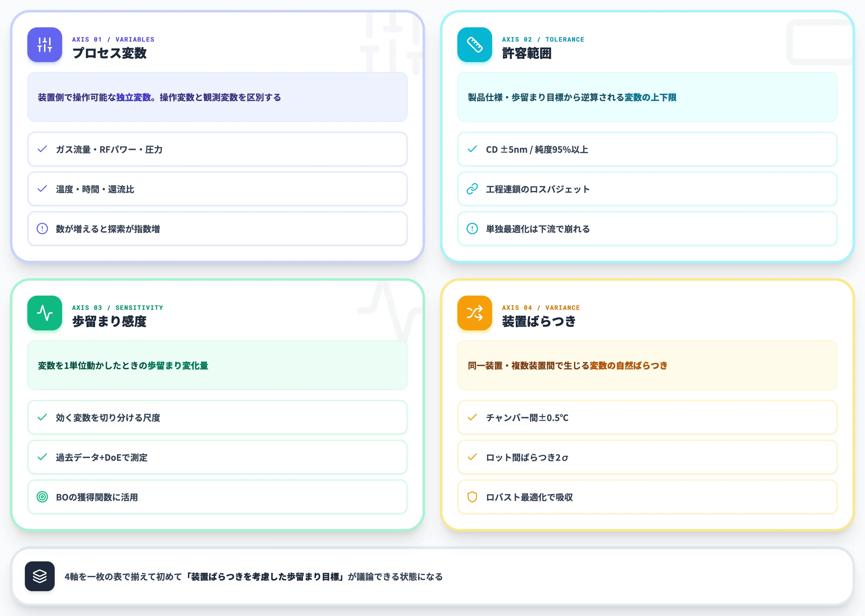The height and width of the screenshot is (616, 865).
Task: Click the check icon beside 効く変数を切り分ける尺度
Action: point(42,417)
